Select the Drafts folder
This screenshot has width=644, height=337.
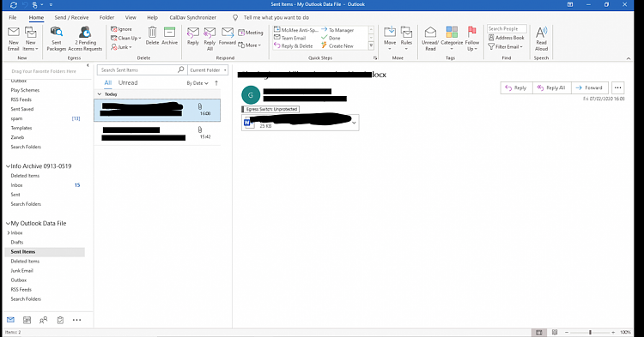(17, 243)
